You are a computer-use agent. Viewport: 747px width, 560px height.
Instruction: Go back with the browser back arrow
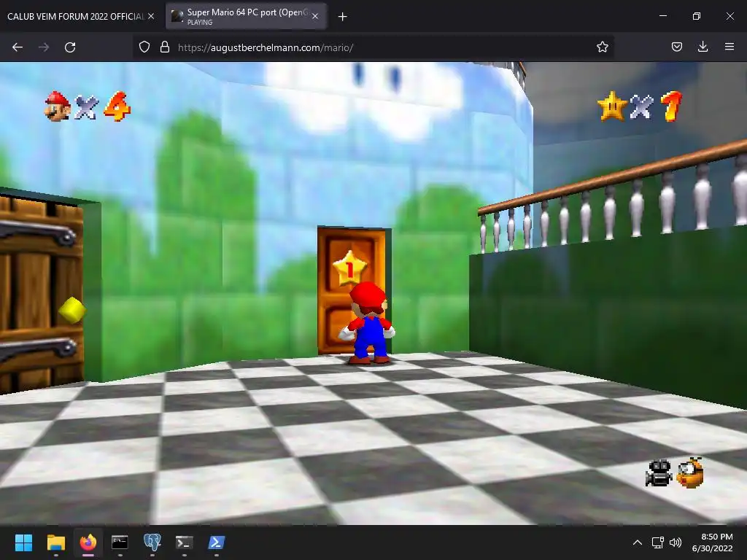click(x=18, y=47)
